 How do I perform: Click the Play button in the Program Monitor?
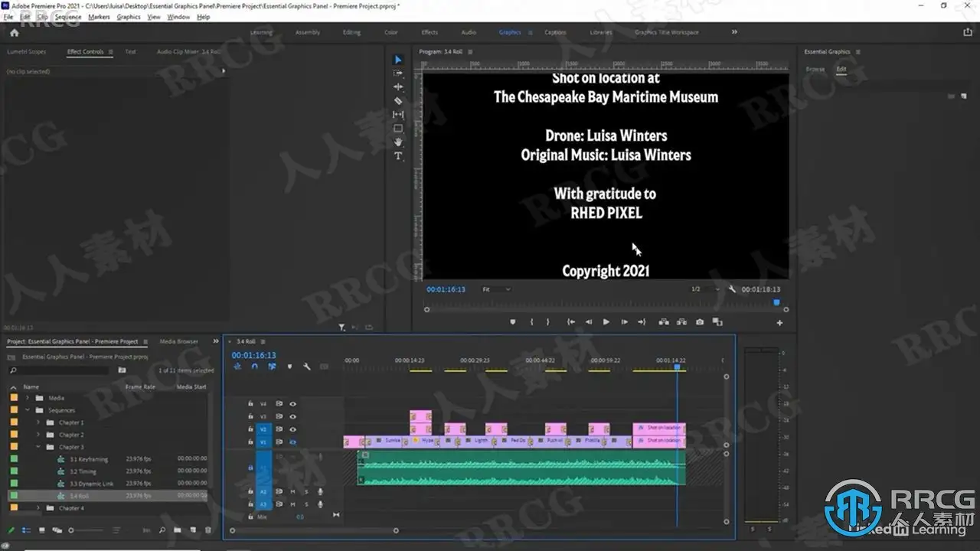(606, 322)
